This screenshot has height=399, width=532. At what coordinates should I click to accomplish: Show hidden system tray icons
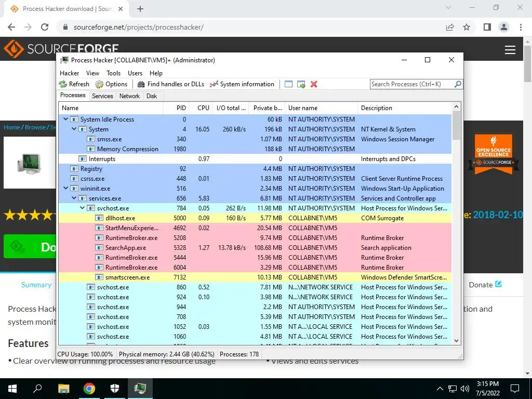click(x=440, y=389)
